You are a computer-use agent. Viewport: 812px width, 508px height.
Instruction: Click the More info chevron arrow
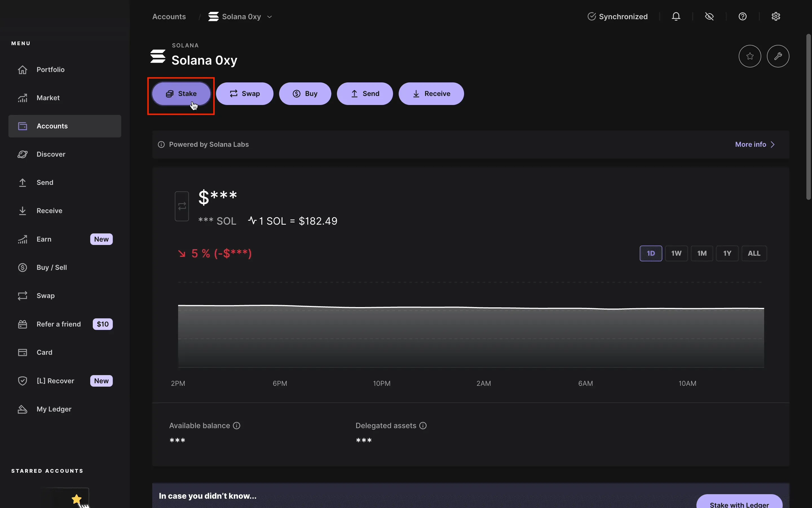(x=773, y=144)
